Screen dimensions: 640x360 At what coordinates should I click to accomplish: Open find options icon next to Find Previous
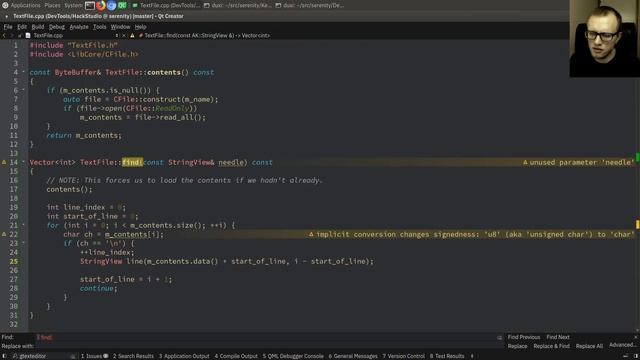point(500,338)
